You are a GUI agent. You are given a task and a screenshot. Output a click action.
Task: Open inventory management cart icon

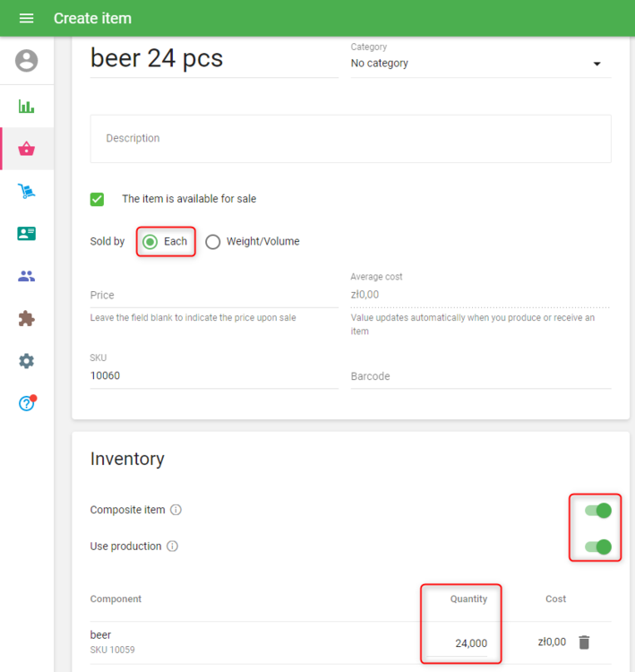27,191
